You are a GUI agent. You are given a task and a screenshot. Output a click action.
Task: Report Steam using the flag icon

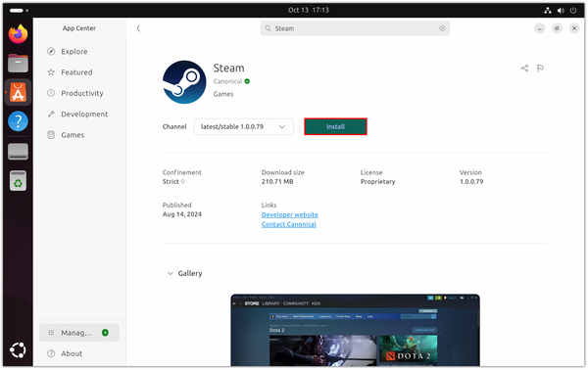tap(540, 69)
